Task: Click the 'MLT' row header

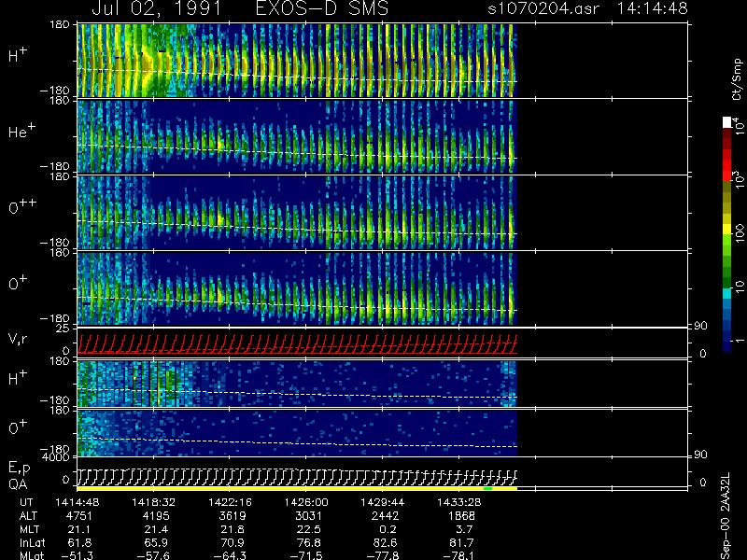Action: tap(29, 529)
